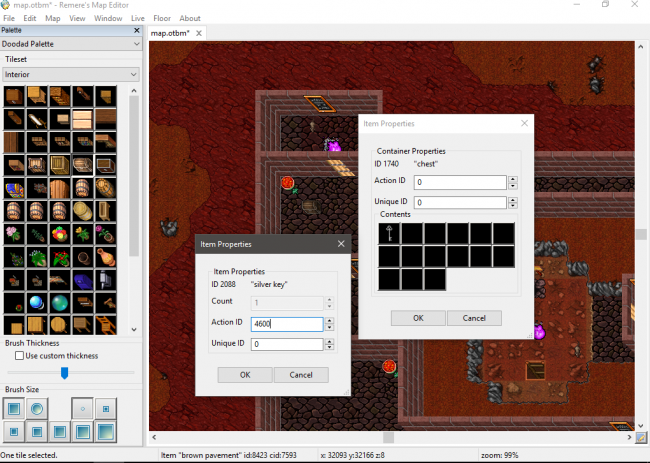
Task: Select the square brush shape
Action: (14, 409)
